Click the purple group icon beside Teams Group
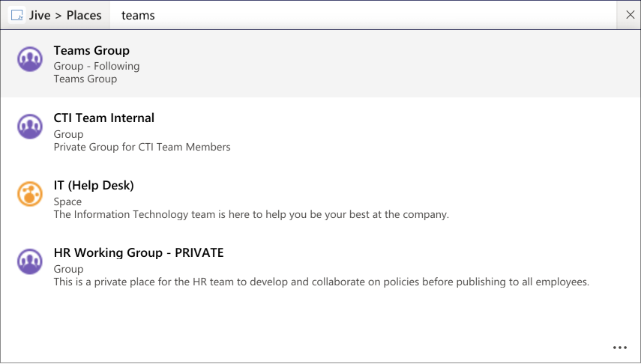Viewport: 641px width, 364px height. click(x=30, y=59)
